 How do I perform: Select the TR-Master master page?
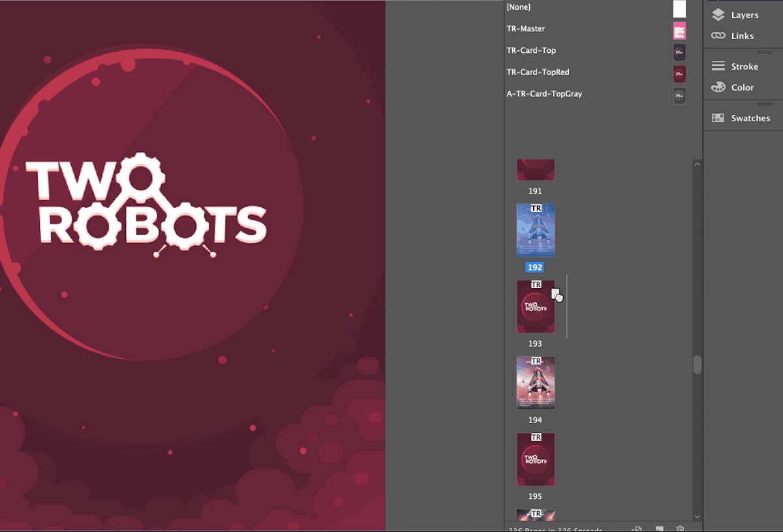click(526, 29)
